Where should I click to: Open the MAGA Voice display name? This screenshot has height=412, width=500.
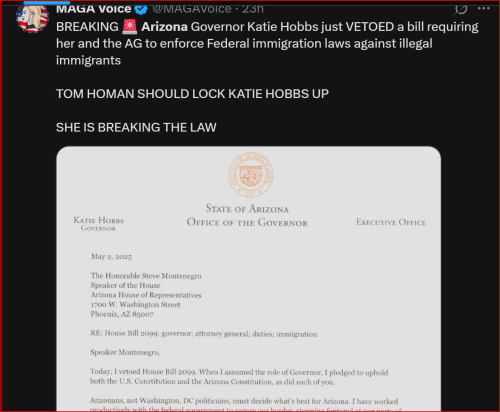tap(93, 9)
